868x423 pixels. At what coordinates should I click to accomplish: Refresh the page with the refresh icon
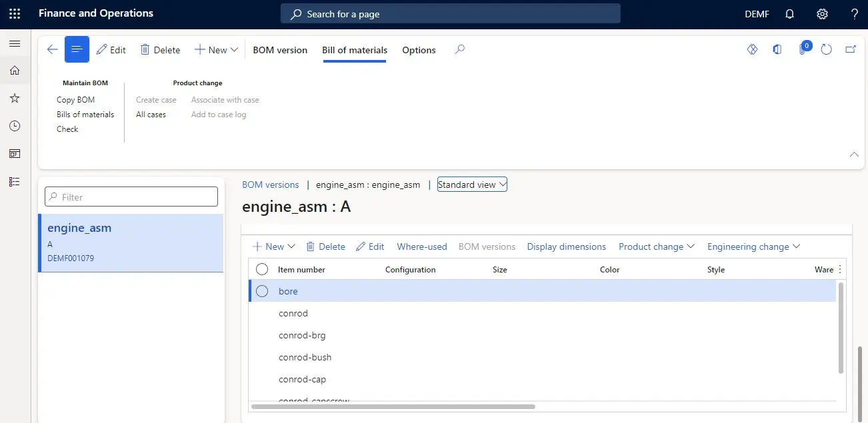[x=827, y=50]
